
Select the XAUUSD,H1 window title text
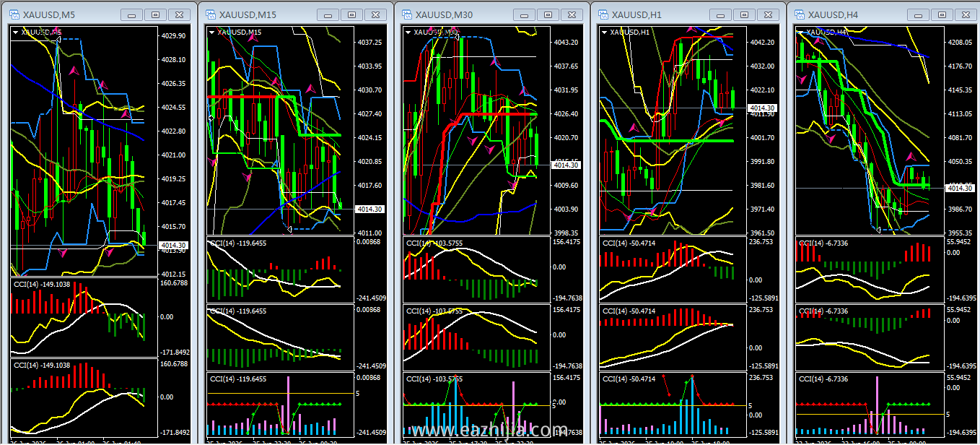(x=638, y=14)
